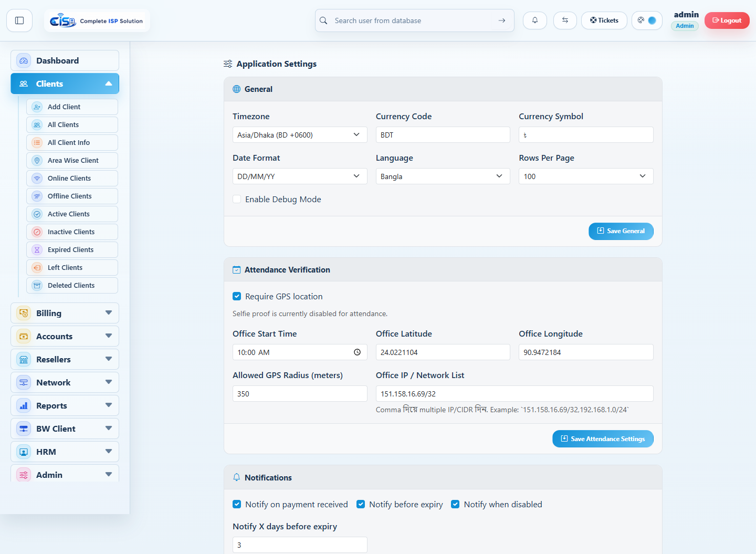This screenshot has height=554, width=756.
Task: Open the Timezone dropdown
Action: (x=300, y=134)
